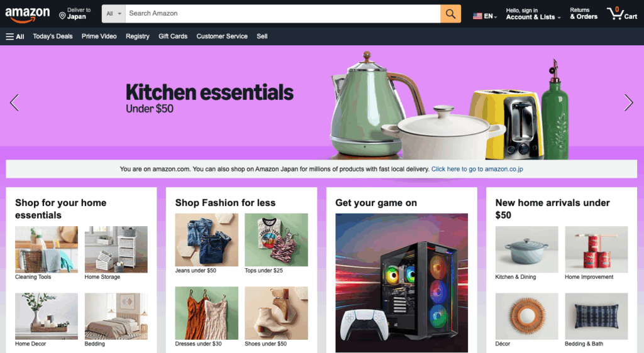Click the US flag language icon

(477, 16)
